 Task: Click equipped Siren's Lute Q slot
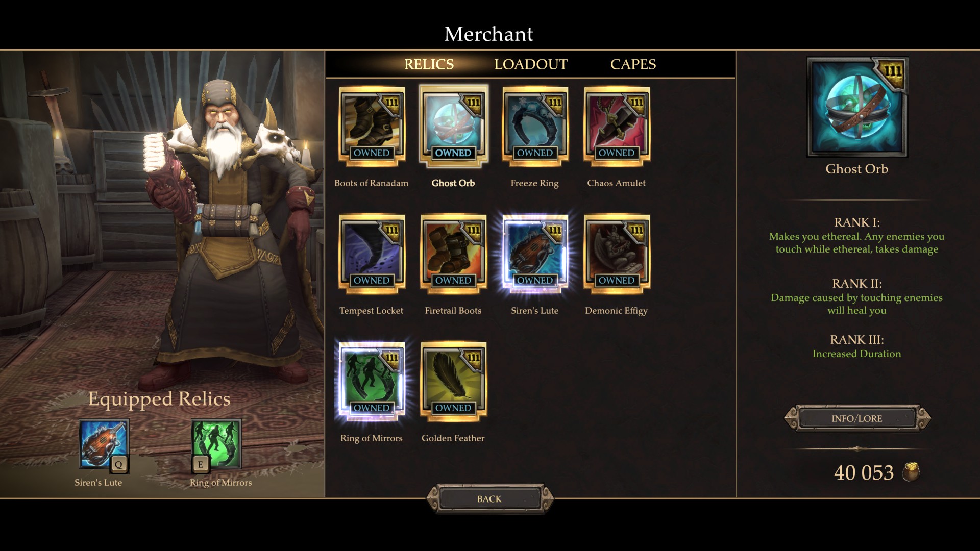click(x=104, y=445)
